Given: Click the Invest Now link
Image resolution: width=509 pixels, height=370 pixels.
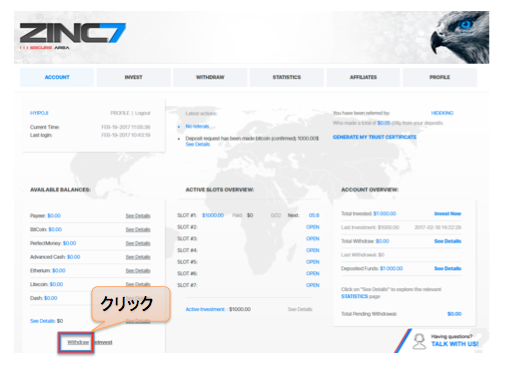Looking at the screenshot, I should tap(448, 214).
